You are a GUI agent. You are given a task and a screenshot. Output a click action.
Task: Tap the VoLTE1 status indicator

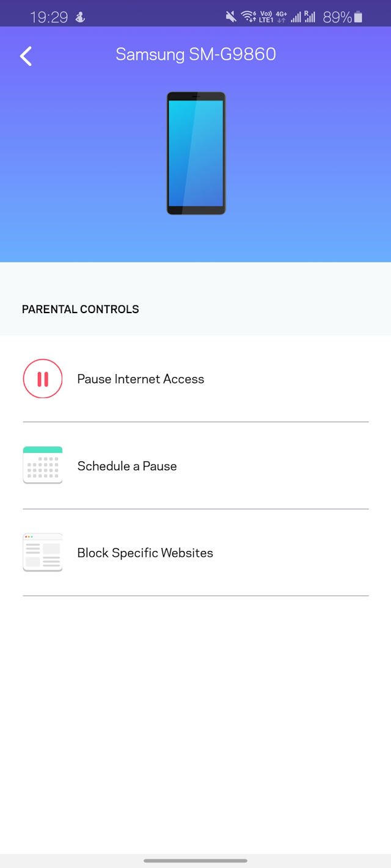[266, 17]
